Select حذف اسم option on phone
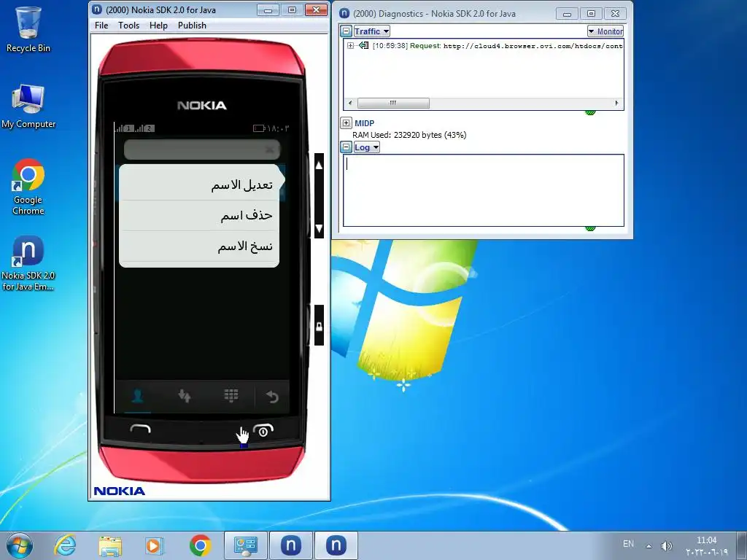Screen dimensions: 747x560 [x=199, y=216]
